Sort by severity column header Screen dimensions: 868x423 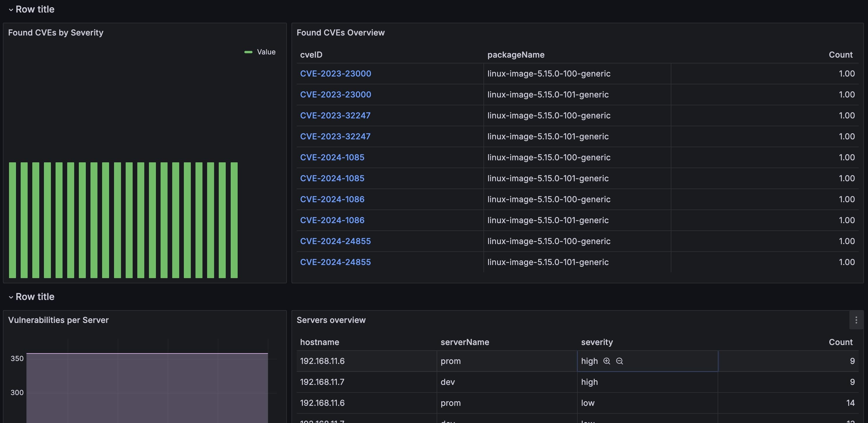click(x=597, y=342)
